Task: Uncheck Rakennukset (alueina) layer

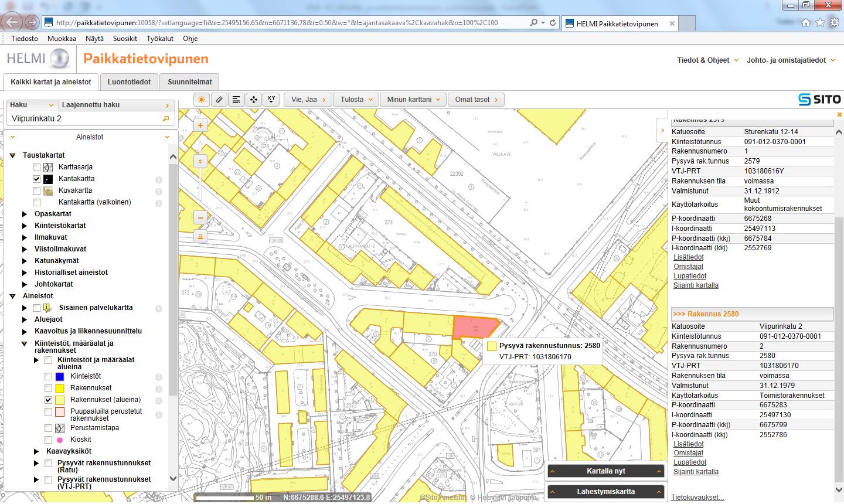Action: coord(49,400)
